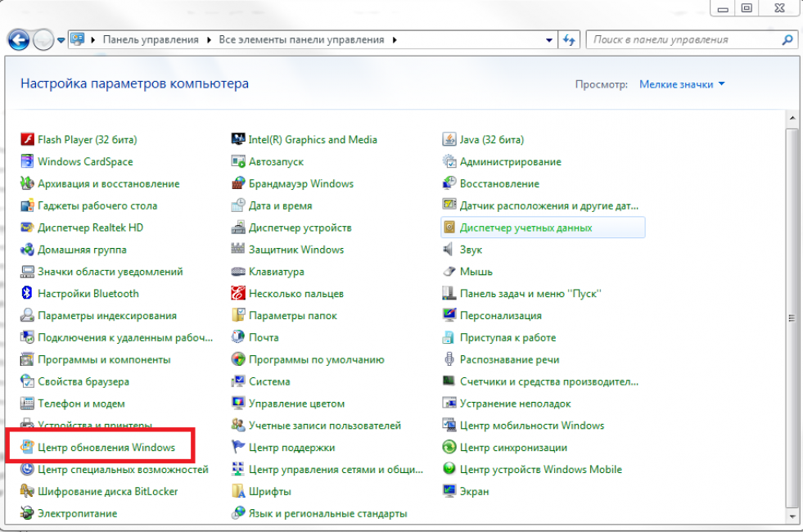Click the Поиск в панели управления field

[x=692, y=40]
